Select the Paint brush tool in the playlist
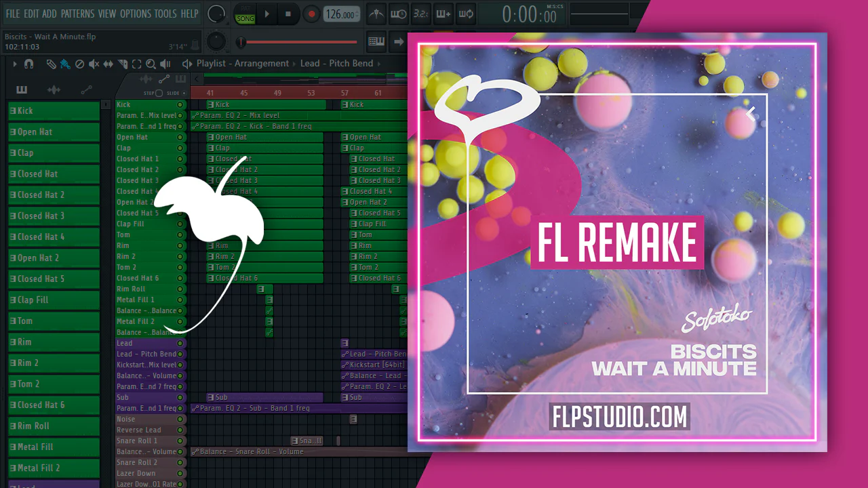Screen dimensions: 868x488 [x=65, y=64]
